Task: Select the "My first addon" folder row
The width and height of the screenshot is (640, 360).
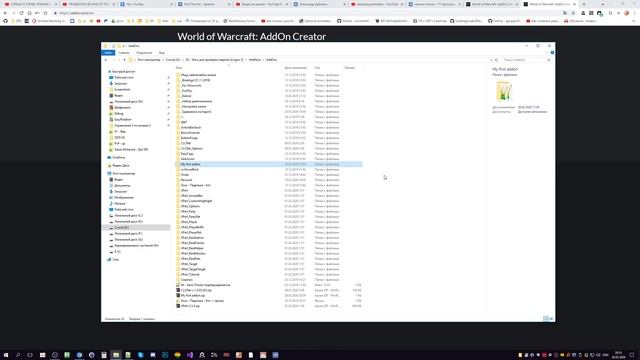Action: (269, 164)
